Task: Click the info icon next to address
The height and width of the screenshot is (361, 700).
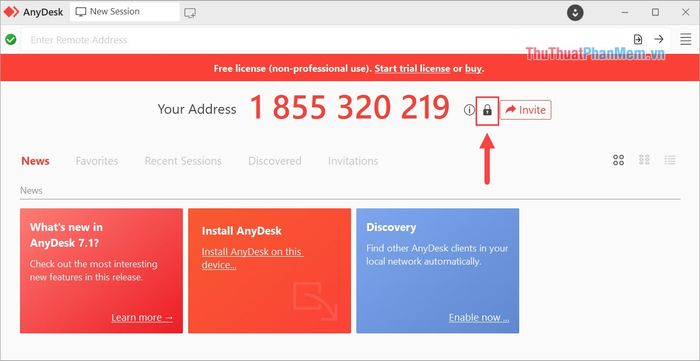Action: [469, 109]
